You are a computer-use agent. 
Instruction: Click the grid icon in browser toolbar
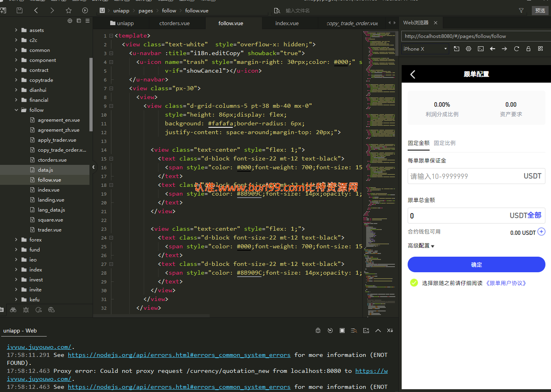(x=541, y=49)
